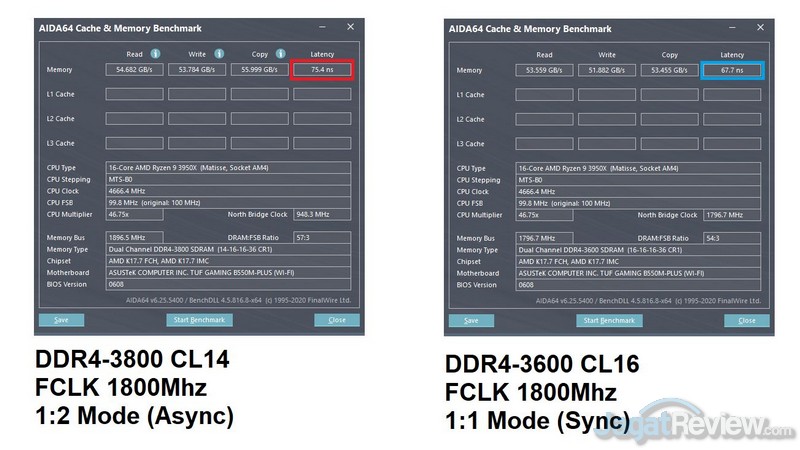Click DRAM:FSB Ratio 54:3 value
The width and height of the screenshot is (800, 450).
(732, 238)
